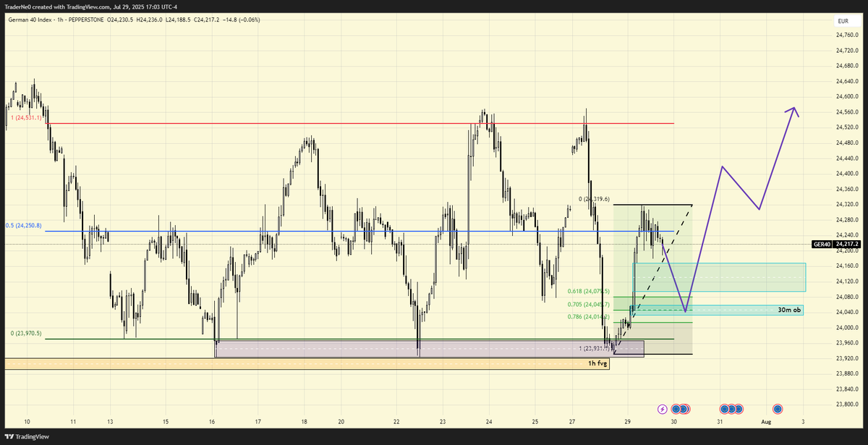Click the 0.618 retracement level label
868x445 pixels.
[x=589, y=291]
